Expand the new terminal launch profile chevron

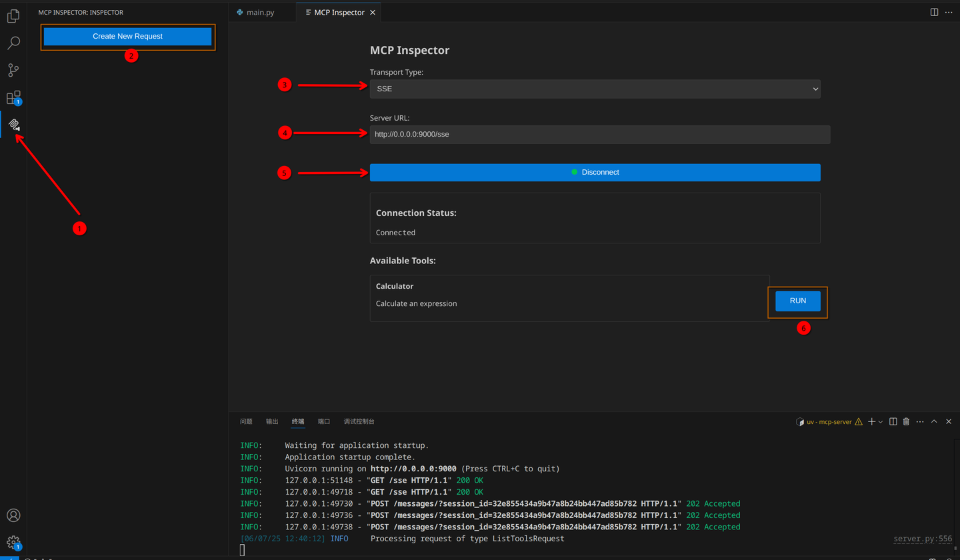tap(881, 422)
